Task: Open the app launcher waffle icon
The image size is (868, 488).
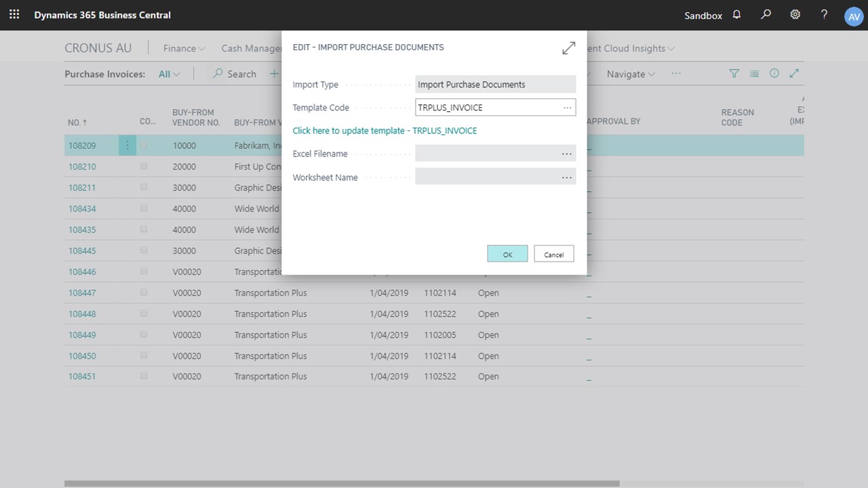Action: 14,14
